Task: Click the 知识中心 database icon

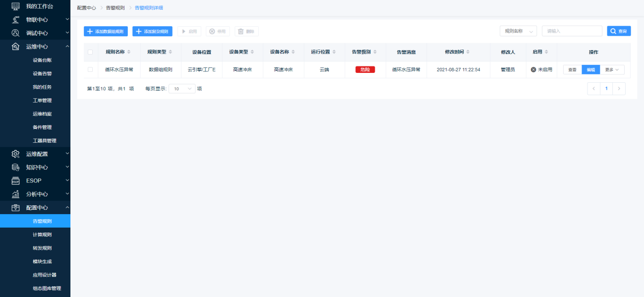Action: tap(15, 167)
